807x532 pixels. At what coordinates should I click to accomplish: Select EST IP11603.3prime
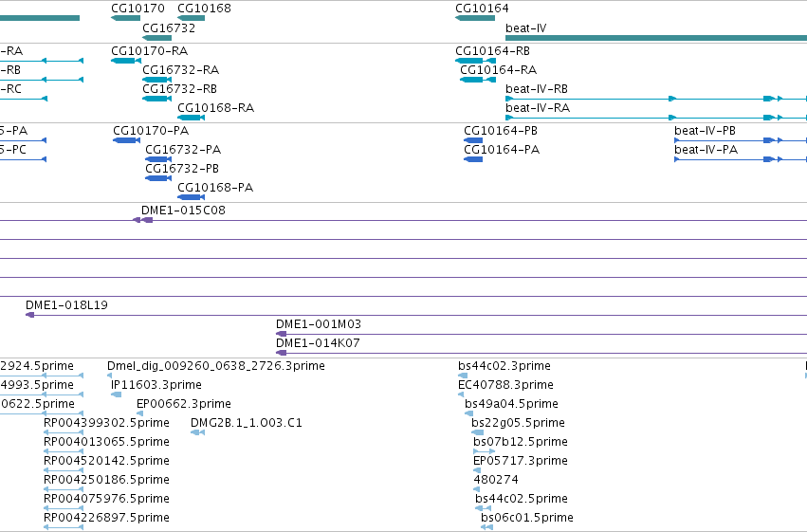(x=117, y=394)
